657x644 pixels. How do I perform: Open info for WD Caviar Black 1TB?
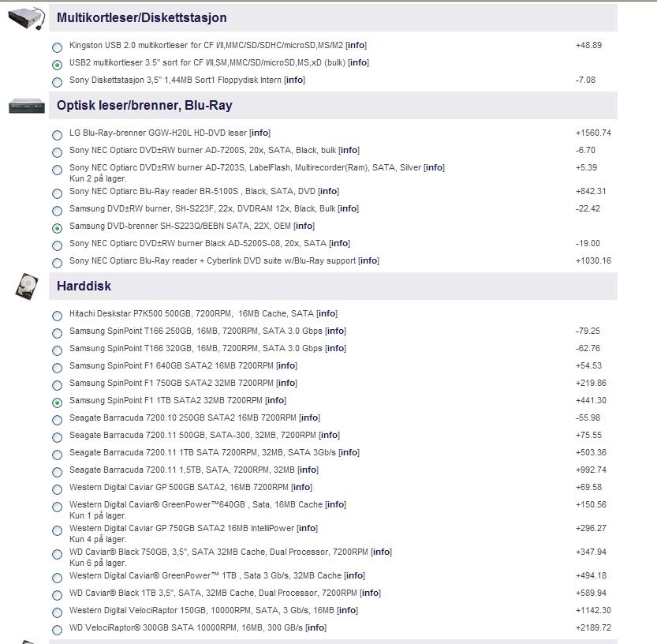[371, 593]
